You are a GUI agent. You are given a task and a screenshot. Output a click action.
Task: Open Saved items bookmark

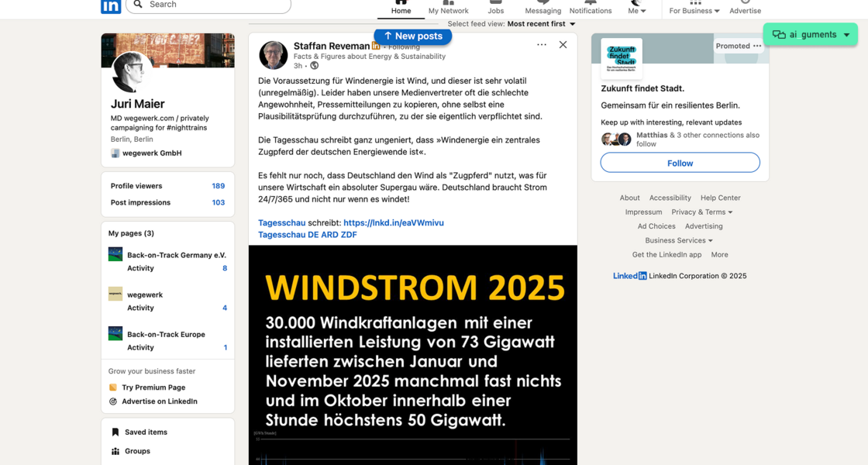tap(145, 432)
